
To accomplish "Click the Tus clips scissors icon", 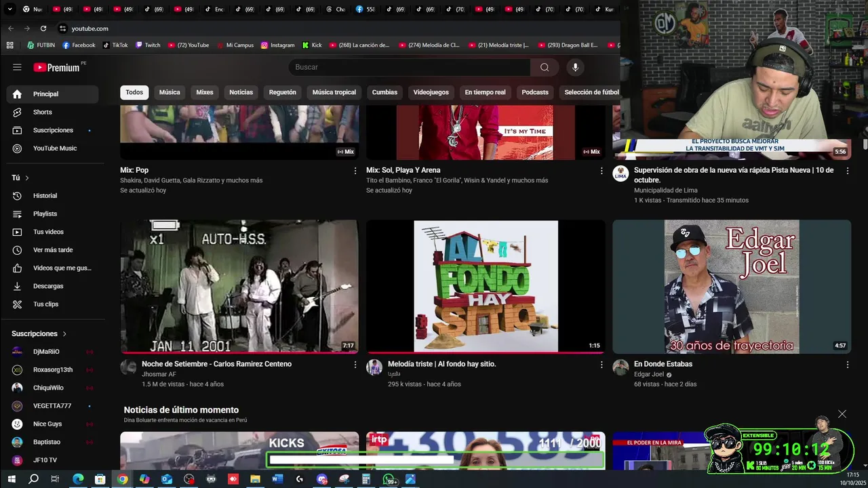I will tap(18, 304).
